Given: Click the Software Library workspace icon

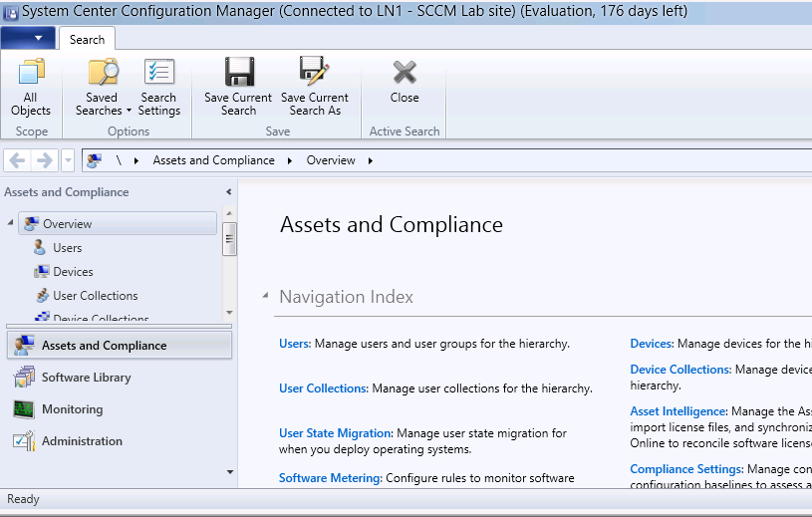Looking at the screenshot, I should [x=24, y=377].
